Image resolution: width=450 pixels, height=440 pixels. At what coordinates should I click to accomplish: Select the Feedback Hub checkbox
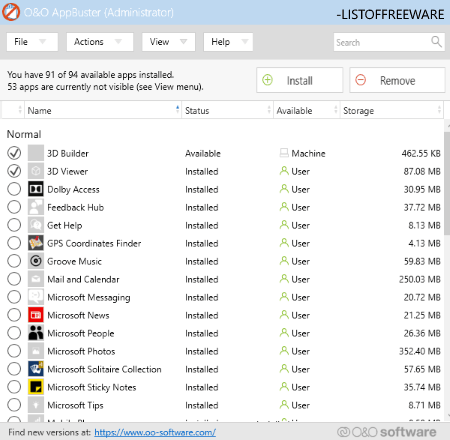coord(14,207)
